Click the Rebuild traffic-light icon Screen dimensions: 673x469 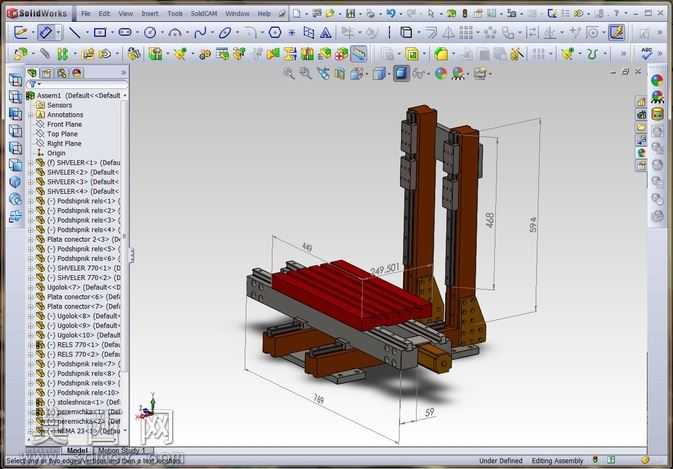(x=465, y=14)
